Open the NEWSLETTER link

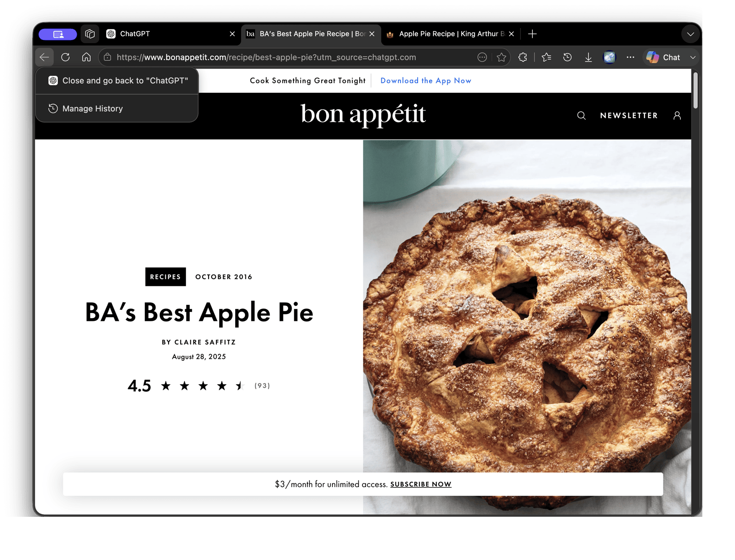tap(629, 116)
